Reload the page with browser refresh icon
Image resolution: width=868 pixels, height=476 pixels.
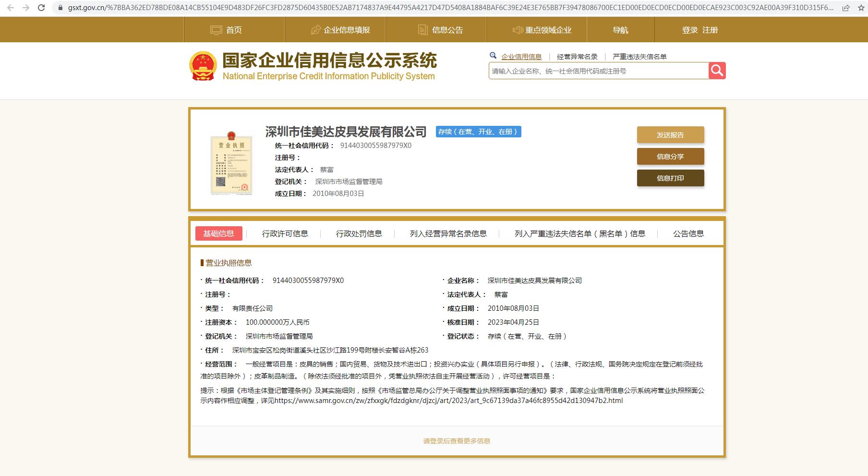pos(41,8)
